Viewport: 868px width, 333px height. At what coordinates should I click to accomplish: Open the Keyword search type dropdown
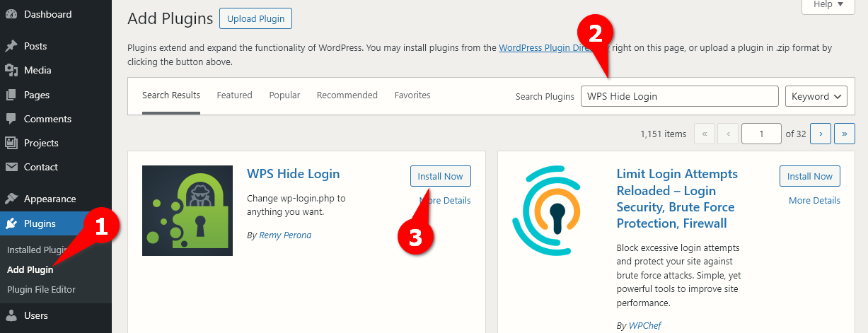[x=816, y=96]
